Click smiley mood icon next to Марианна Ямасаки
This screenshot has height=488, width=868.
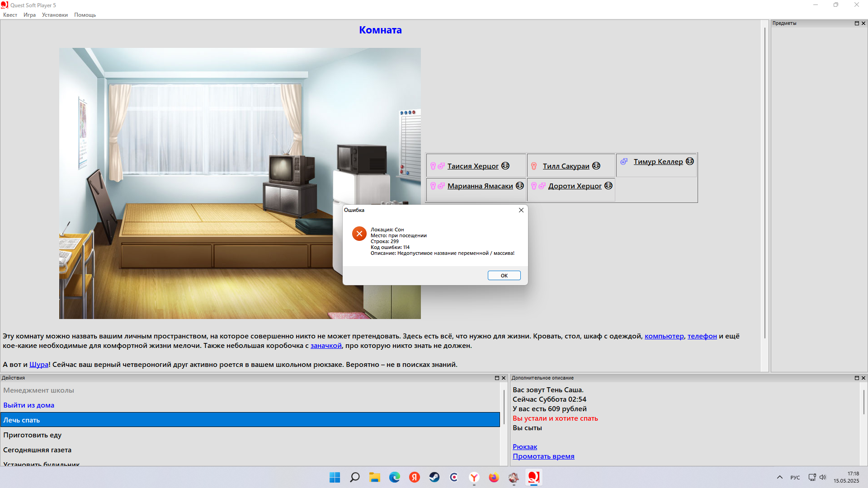[520, 186]
